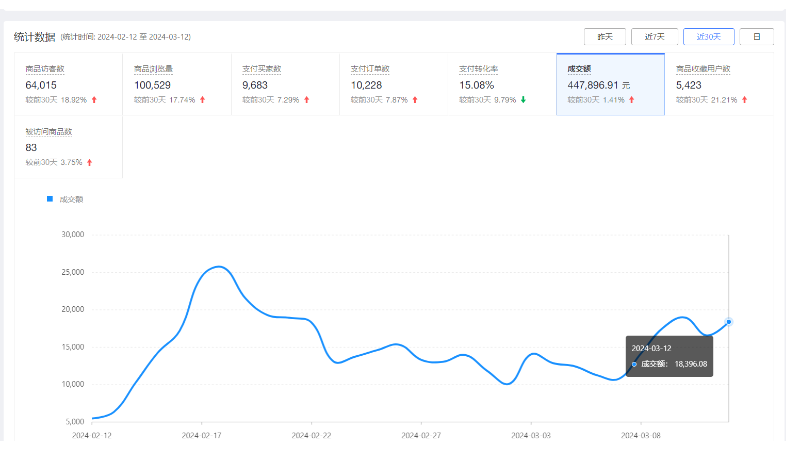This screenshot has width=786, height=450.
Task: Toggle the blue 成交额 legend series
Action: tap(65, 199)
